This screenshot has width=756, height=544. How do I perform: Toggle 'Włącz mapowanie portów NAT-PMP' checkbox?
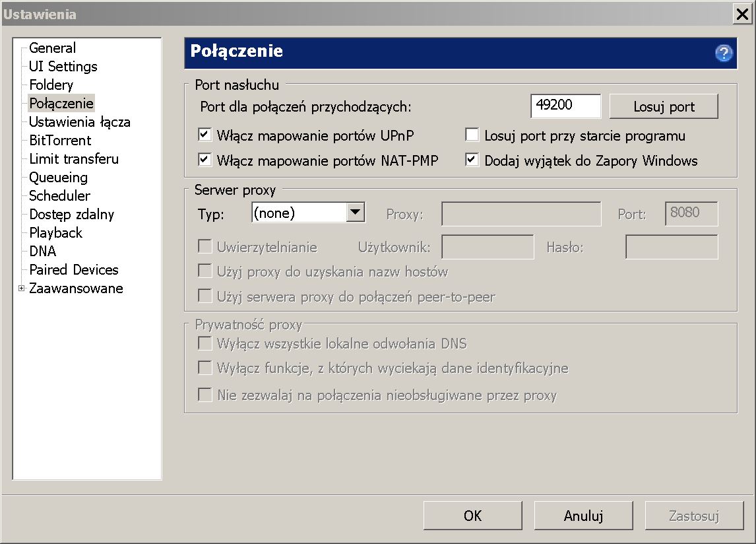[x=205, y=160]
